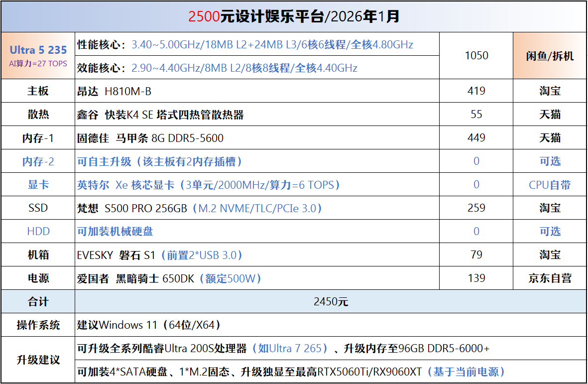
Task: Click '淘宝' in the 主板 row
Action: [550, 91]
